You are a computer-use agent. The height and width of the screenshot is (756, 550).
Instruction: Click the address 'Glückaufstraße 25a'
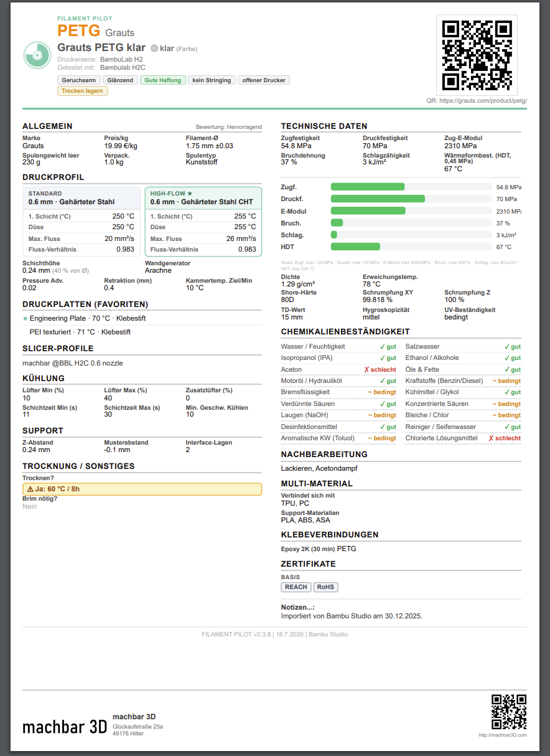tap(137, 727)
